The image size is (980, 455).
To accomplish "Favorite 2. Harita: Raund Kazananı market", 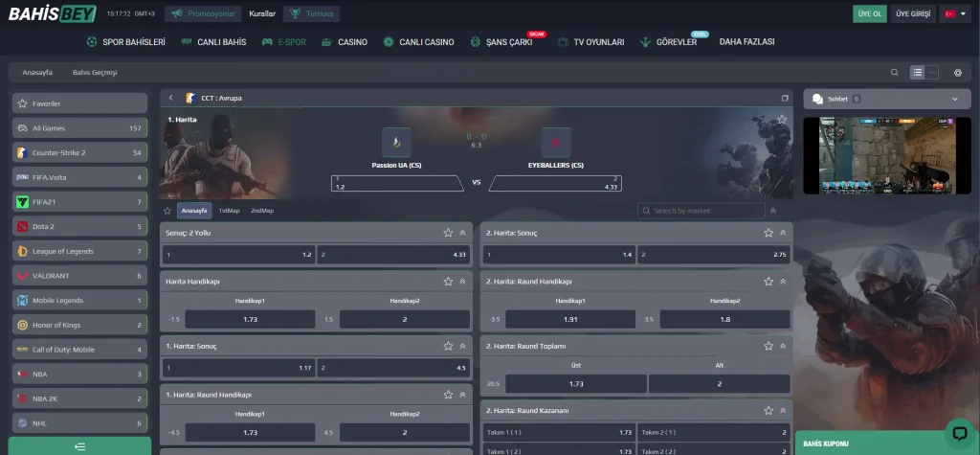I will (768, 411).
